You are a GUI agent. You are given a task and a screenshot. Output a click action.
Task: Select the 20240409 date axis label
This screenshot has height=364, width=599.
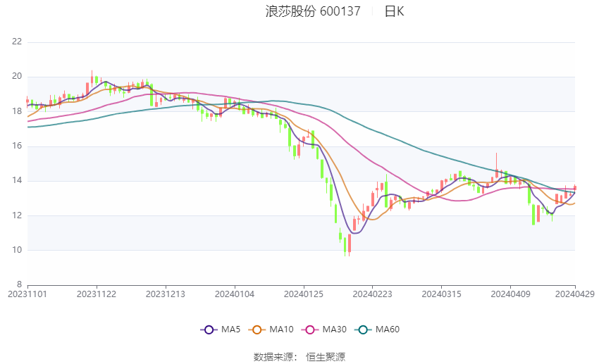tap(510, 294)
